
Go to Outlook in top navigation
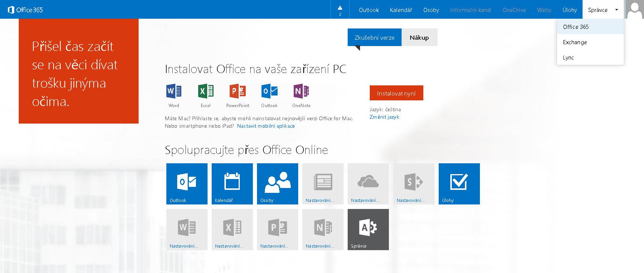click(x=369, y=10)
